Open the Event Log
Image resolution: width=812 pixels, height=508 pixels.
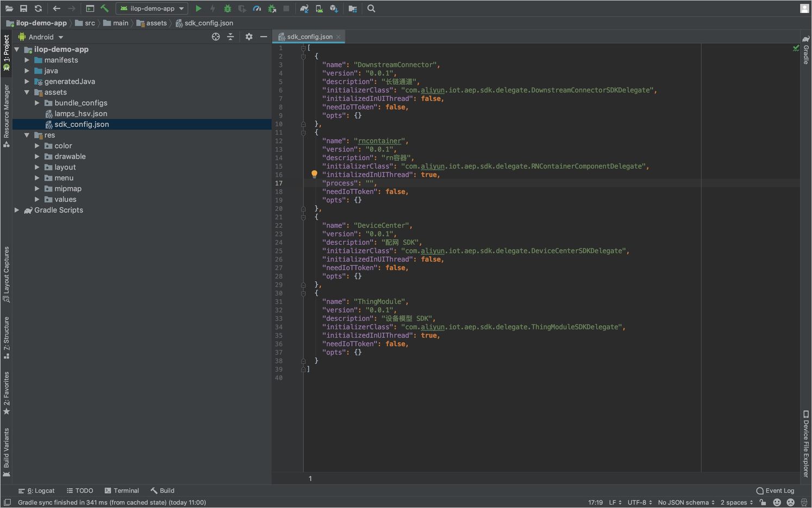[x=775, y=491]
